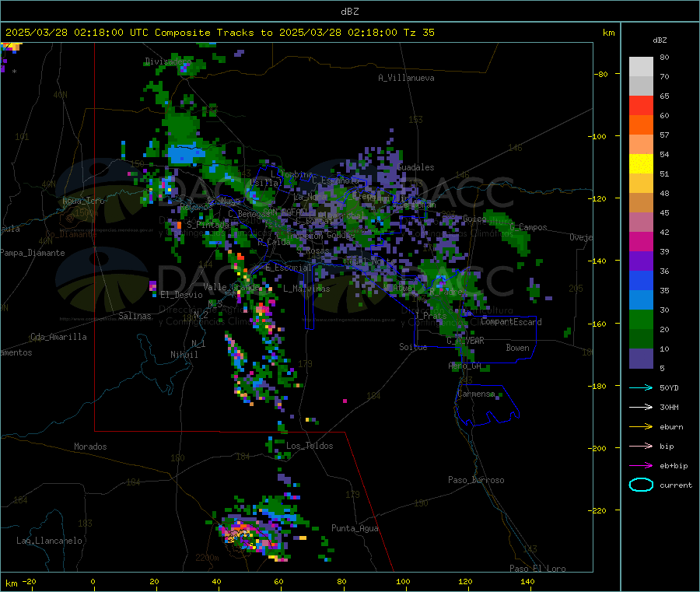Viewport: 700px width, 592px height.
Task: Click the Soitue map label
Action: pyautogui.click(x=413, y=347)
